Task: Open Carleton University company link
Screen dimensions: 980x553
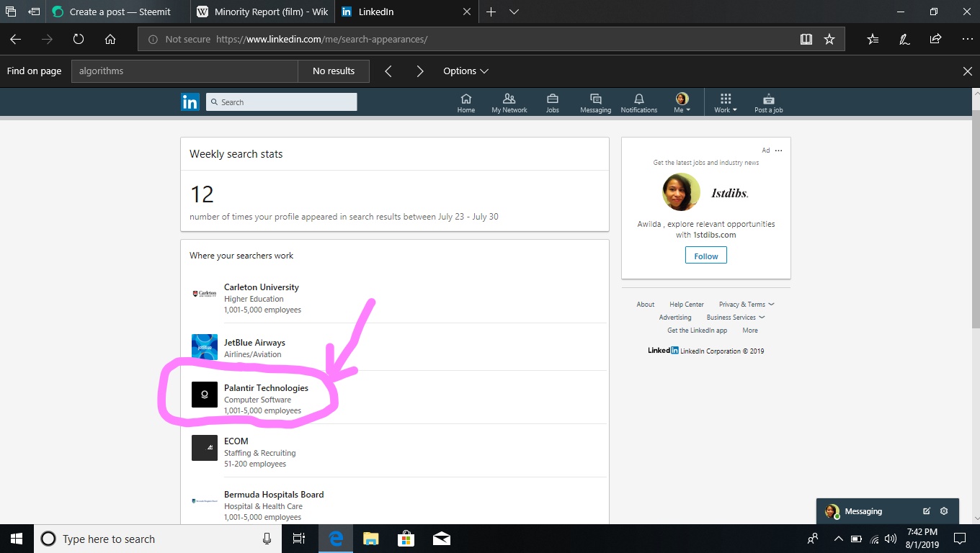Action: [262, 287]
